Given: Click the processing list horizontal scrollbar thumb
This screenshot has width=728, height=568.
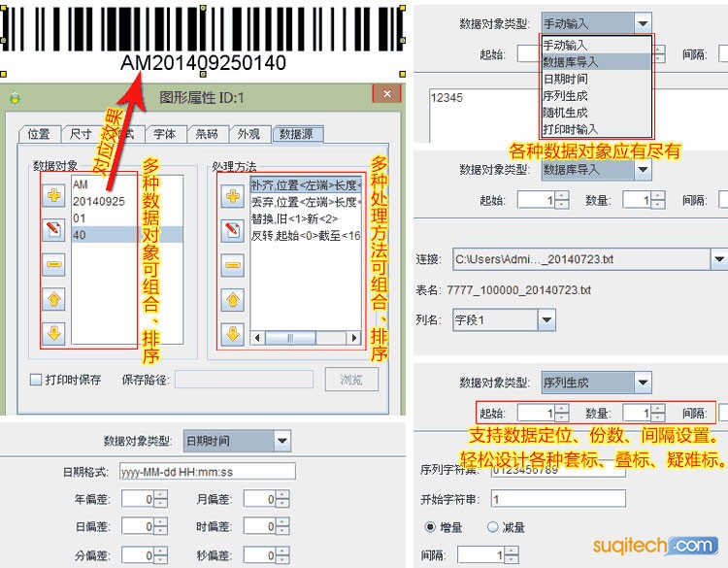Looking at the screenshot, I should coord(290,338).
